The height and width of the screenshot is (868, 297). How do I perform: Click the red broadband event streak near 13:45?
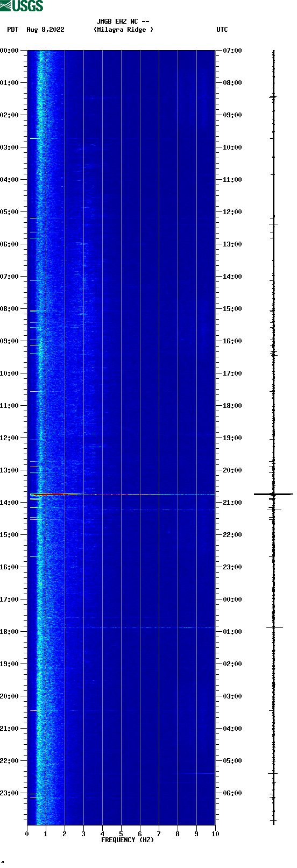click(122, 494)
